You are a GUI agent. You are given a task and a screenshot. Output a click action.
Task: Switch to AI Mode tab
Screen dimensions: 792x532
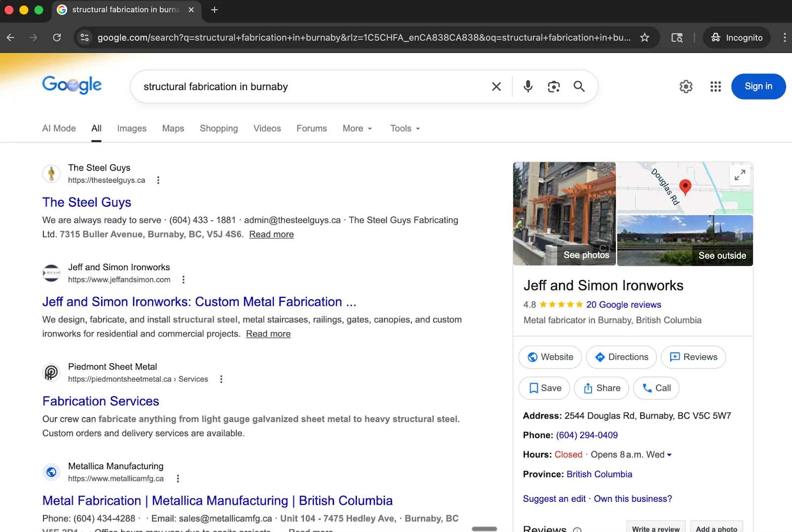click(x=59, y=129)
